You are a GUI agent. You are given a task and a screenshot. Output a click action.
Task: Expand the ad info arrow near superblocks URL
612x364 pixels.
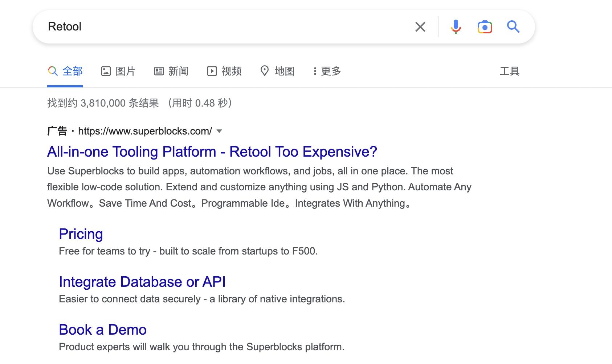point(219,131)
